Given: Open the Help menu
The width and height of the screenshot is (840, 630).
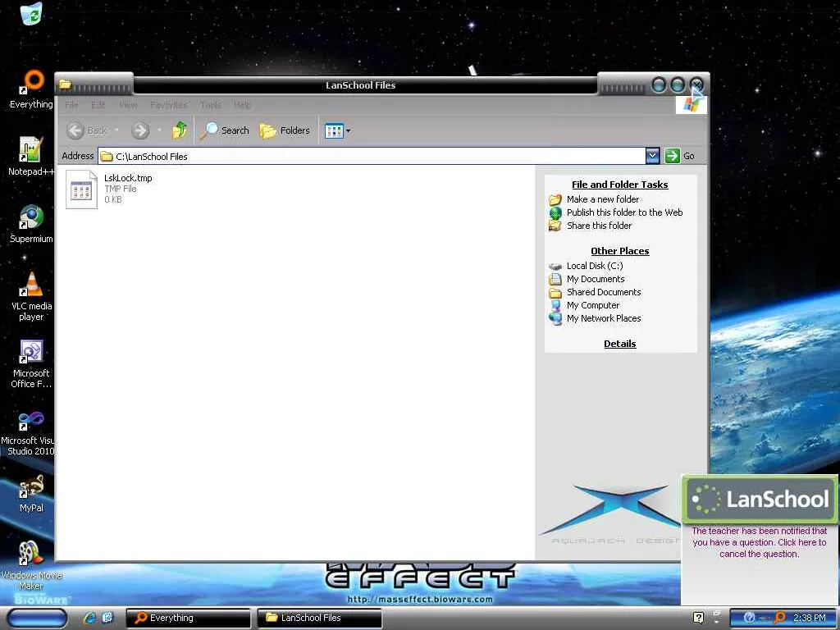Looking at the screenshot, I should [x=242, y=104].
